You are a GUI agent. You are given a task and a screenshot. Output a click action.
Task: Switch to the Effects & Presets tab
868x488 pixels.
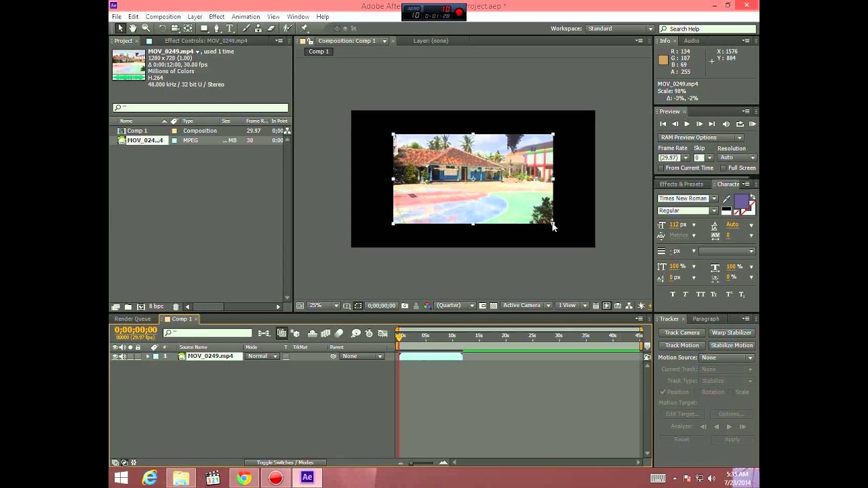pyautogui.click(x=681, y=184)
